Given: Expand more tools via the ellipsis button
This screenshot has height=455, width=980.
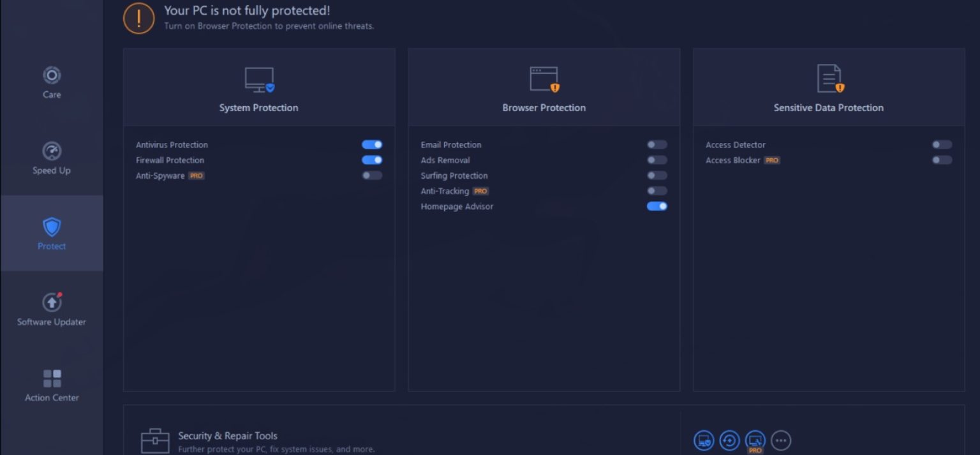Looking at the screenshot, I should tap(781, 440).
